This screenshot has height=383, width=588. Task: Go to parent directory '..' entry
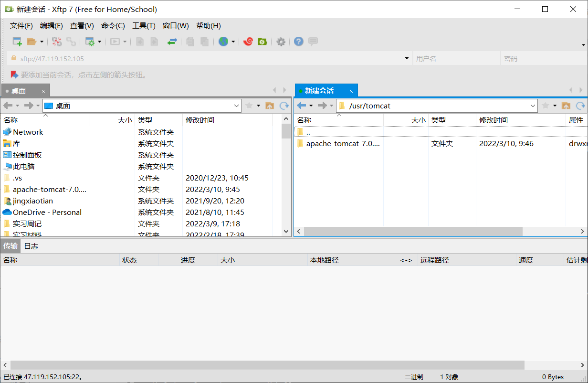(x=308, y=132)
